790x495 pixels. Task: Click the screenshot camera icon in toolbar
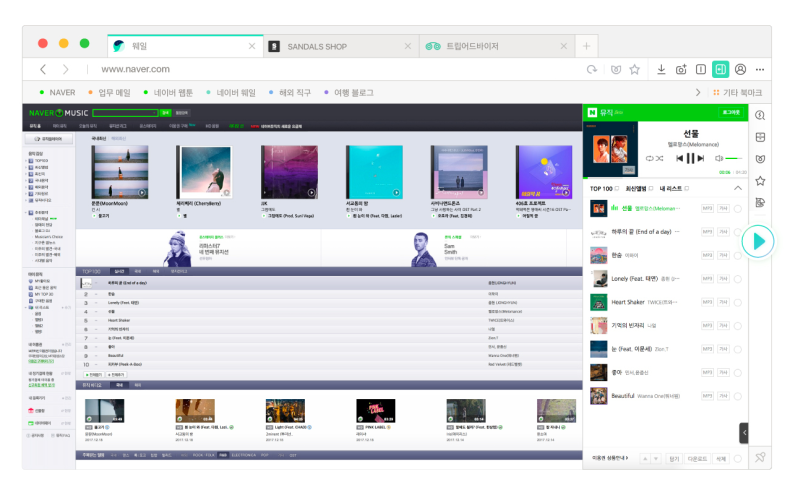[x=681, y=69]
